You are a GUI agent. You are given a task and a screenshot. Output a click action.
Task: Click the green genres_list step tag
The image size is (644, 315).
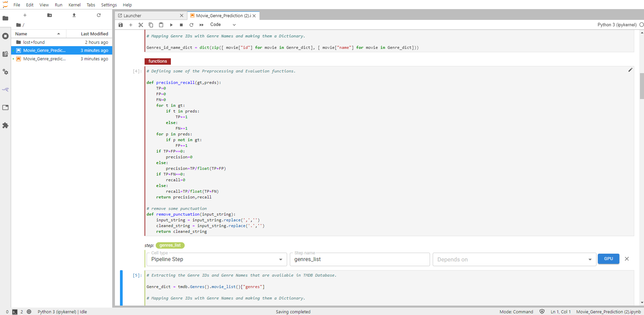(170, 245)
